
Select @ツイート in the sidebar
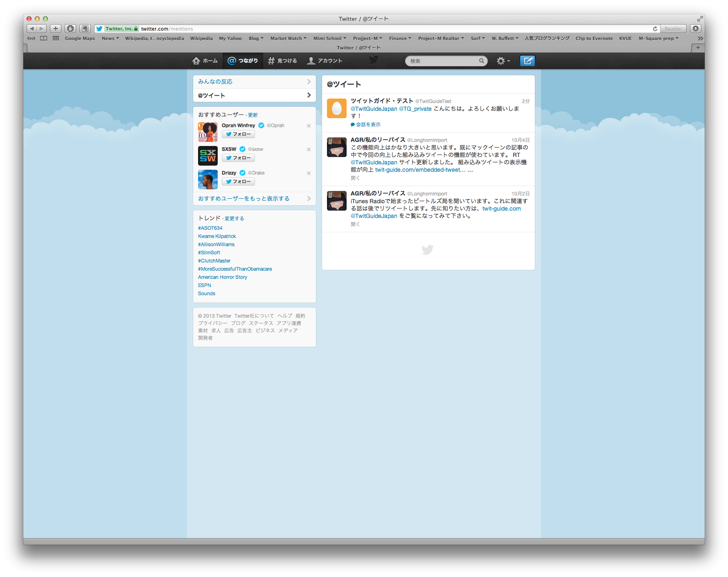pos(254,95)
